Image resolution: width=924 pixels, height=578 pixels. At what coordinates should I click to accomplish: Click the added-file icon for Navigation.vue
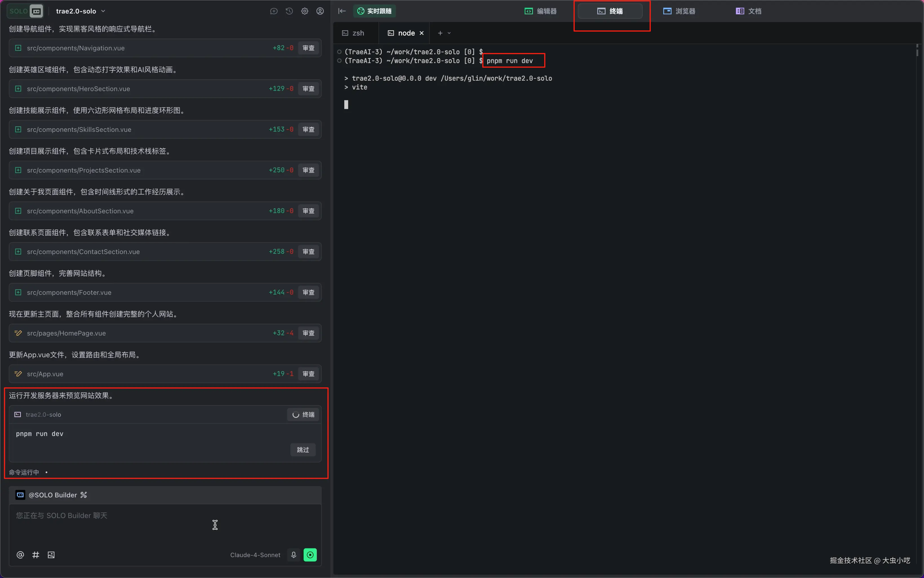[x=18, y=48]
